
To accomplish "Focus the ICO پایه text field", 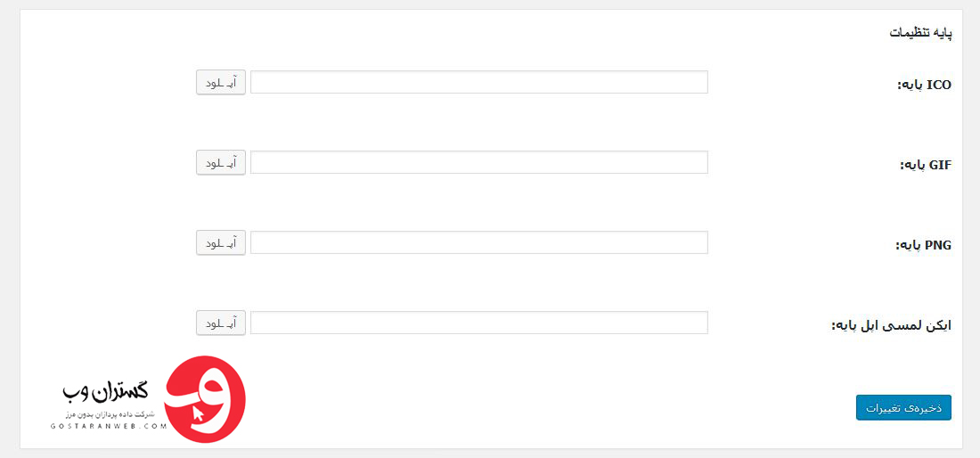I will coord(479,82).
